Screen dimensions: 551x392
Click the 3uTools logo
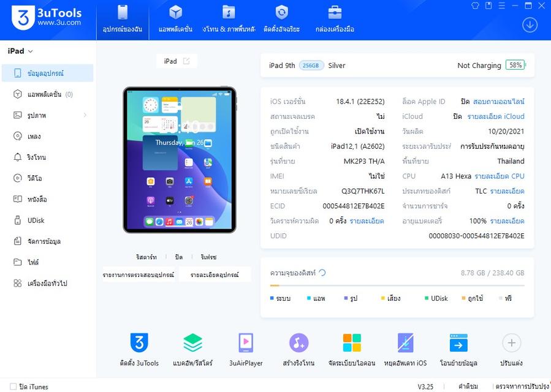click(47, 18)
